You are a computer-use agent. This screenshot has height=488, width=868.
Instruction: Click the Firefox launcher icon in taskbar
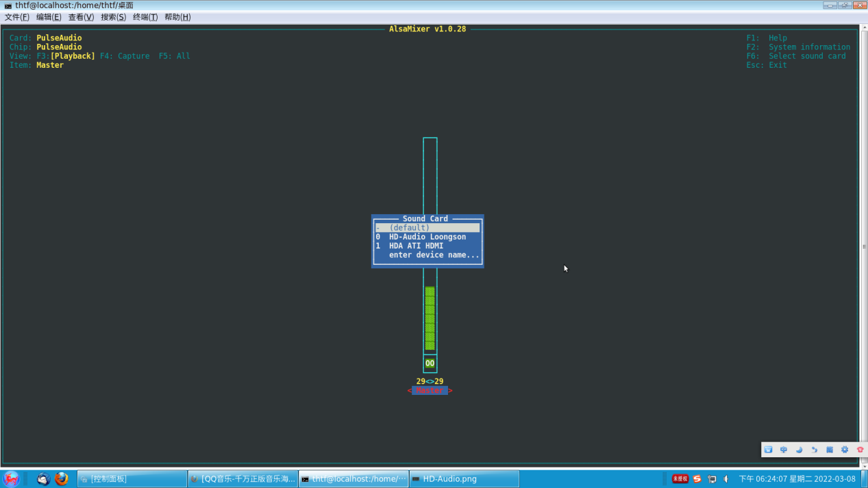tap(62, 479)
